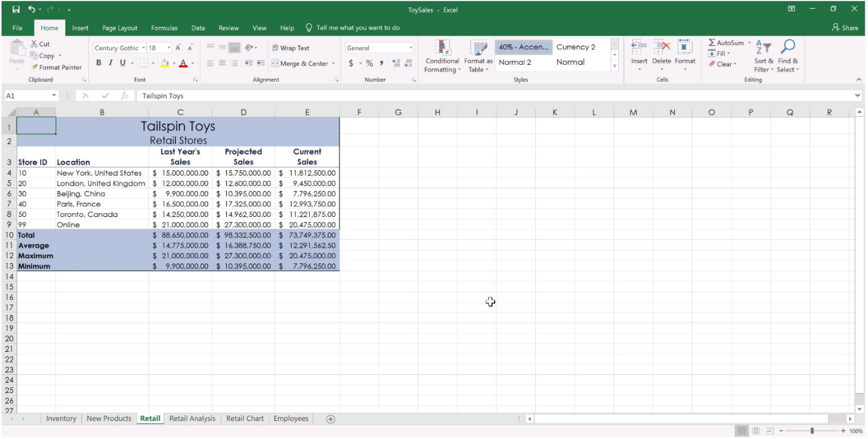Toggle italic formatting
The height and width of the screenshot is (439, 868).
tap(110, 63)
